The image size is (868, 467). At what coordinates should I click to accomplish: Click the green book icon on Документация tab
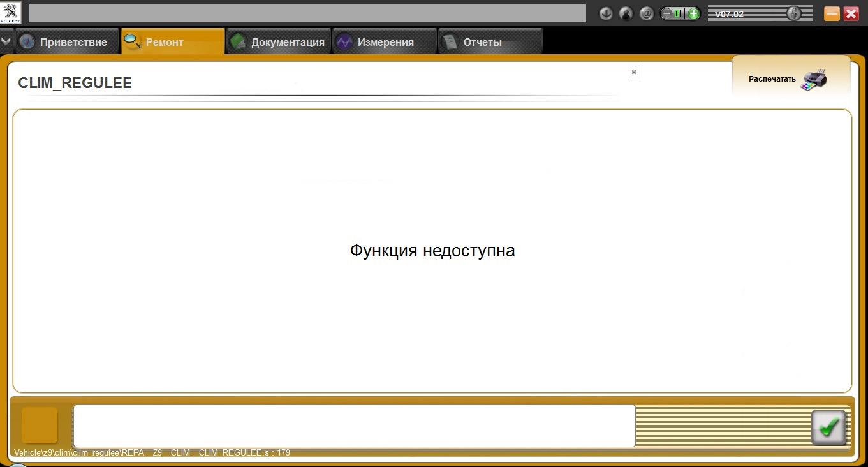pos(238,42)
